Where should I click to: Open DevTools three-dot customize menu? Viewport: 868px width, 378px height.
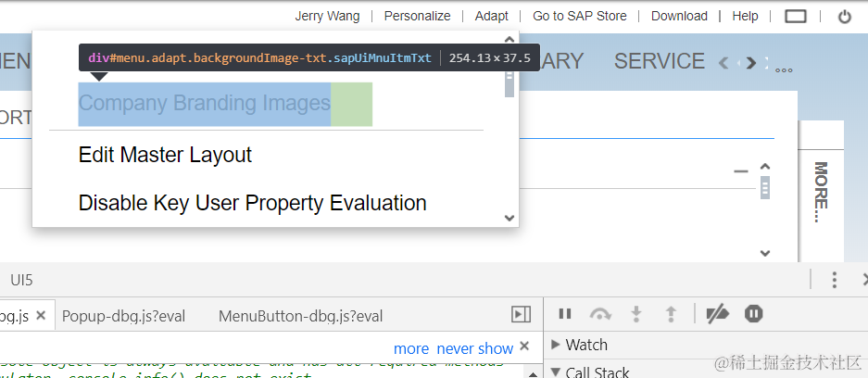point(835,280)
